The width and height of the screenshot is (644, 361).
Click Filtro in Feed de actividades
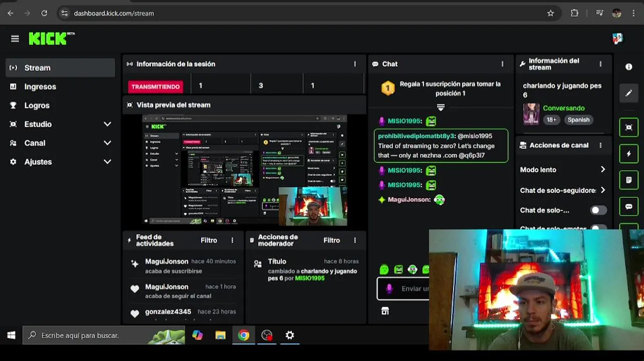tap(209, 241)
